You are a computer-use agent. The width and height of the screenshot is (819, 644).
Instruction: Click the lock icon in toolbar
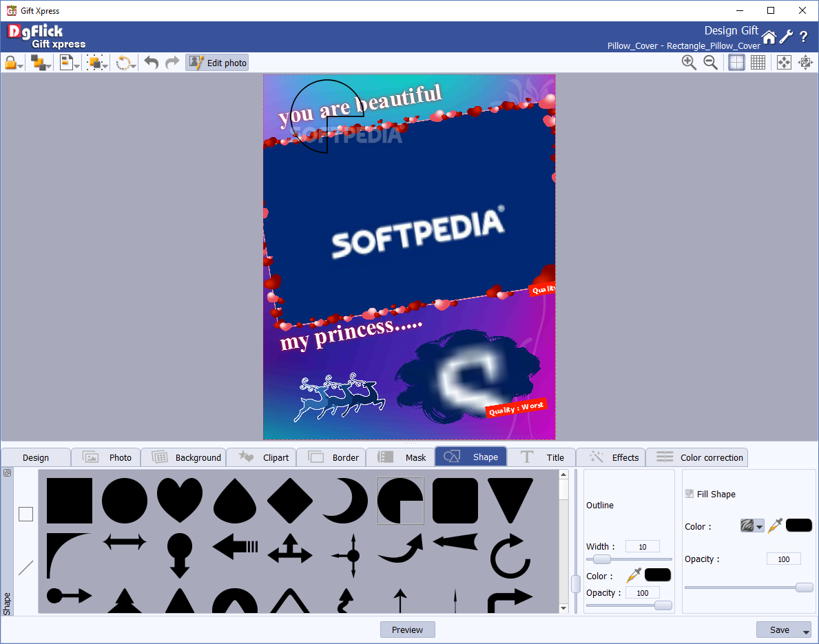pyautogui.click(x=10, y=63)
